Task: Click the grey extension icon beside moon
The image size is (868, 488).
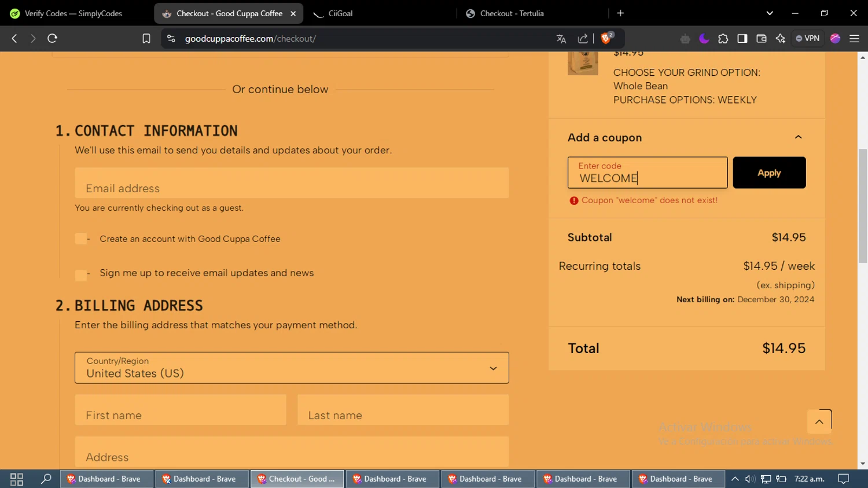Action: (685, 39)
